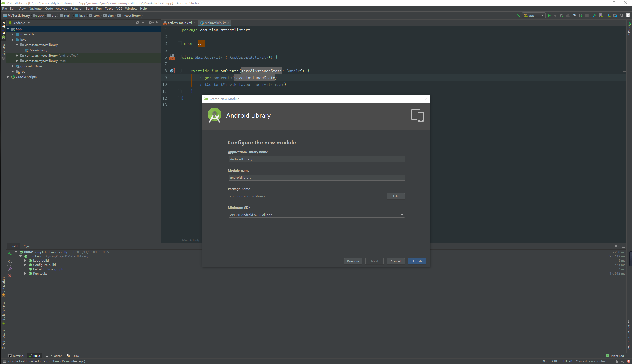Image resolution: width=632 pixels, height=364 pixels.
Task: Click the Profile app speedometer icon
Action: (574, 16)
